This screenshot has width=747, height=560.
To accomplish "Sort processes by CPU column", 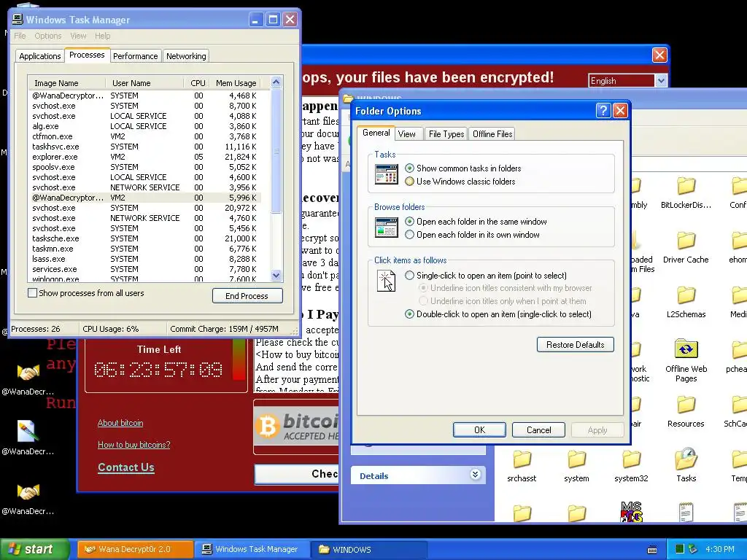I will [x=197, y=83].
